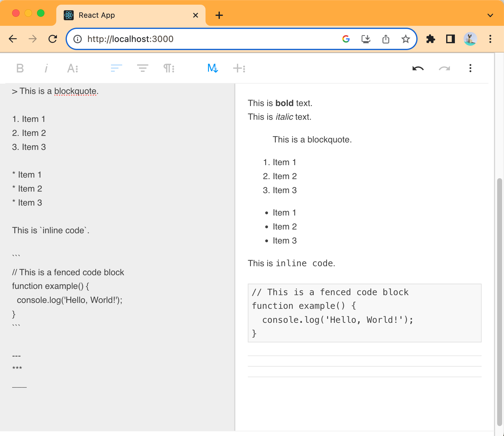Screen dimensions: 504x436
Task: Select the center alignment tool
Action: pos(142,68)
